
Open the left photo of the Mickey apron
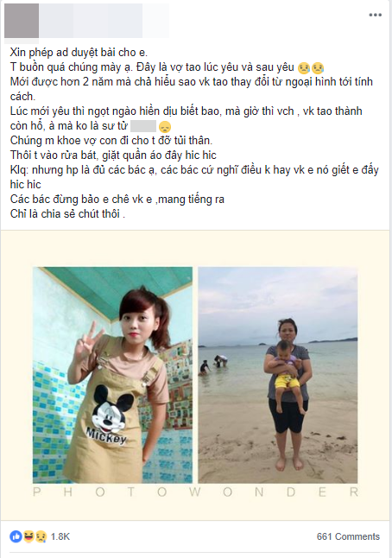pyautogui.click(x=113, y=375)
